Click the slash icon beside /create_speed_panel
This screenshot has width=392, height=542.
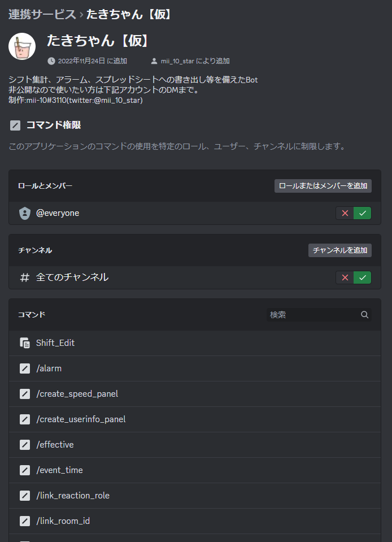coord(25,394)
